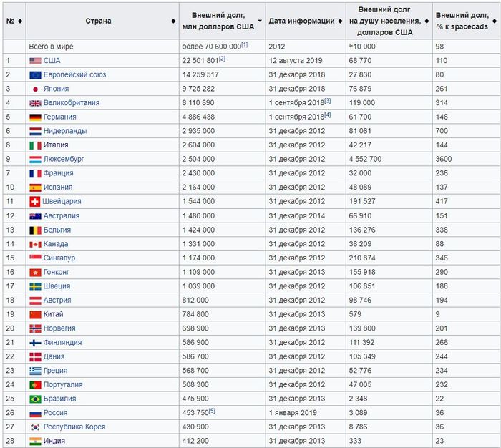The height and width of the screenshot is (448, 501).
Task: Sort by Внешний долг на душу населения arrows
Action: tap(427, 21)
